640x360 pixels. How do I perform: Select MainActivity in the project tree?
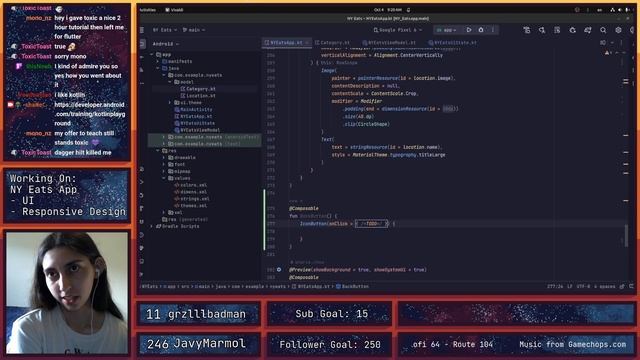[x=193, y=109]
